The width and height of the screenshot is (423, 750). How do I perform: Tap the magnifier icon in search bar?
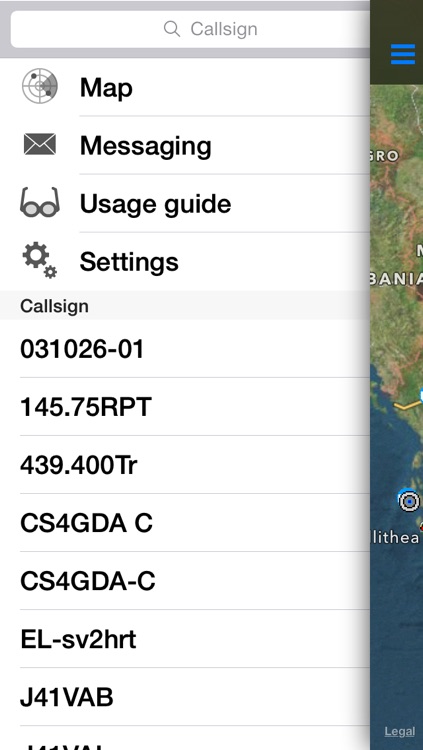click(171, 29)
